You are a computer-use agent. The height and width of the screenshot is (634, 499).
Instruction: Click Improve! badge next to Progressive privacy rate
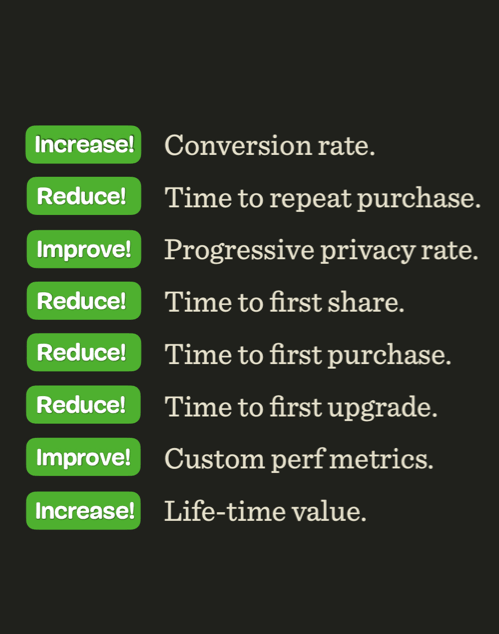click(84, 249)
